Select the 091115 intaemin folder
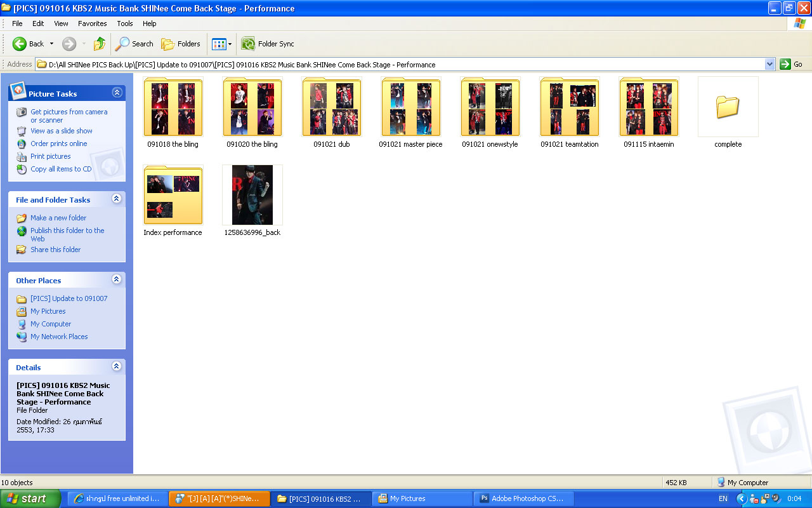This screenshot has width=812, height=508. (649, 113)
